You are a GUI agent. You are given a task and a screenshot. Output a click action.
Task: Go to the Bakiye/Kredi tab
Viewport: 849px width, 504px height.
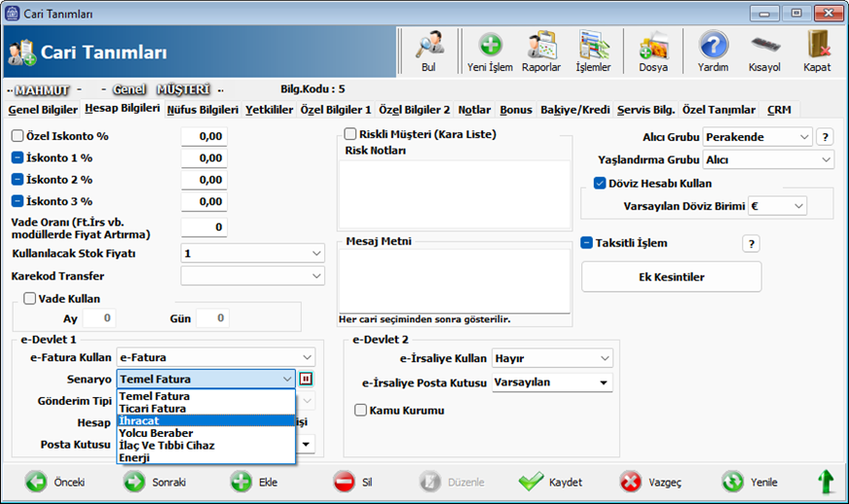(x=574, y=110)
